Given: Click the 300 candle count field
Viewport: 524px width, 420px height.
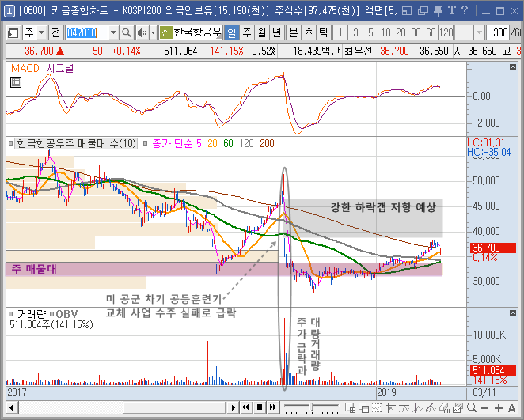Looking at the screenshot, I should (498, 32).
